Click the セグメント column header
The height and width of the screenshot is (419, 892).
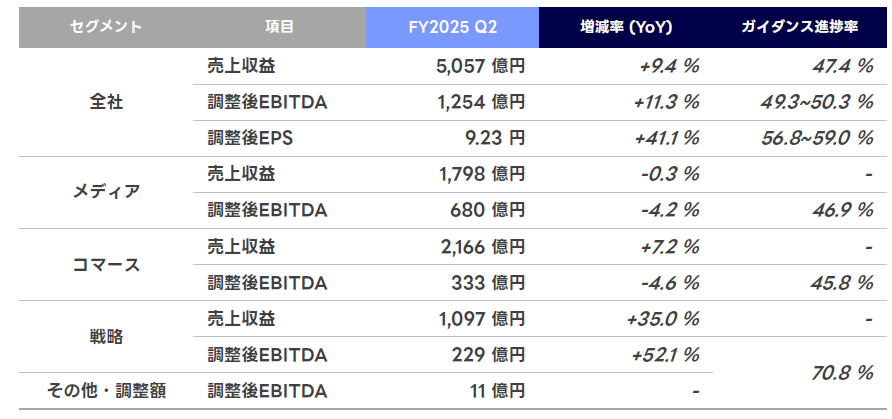coord(105,27)
